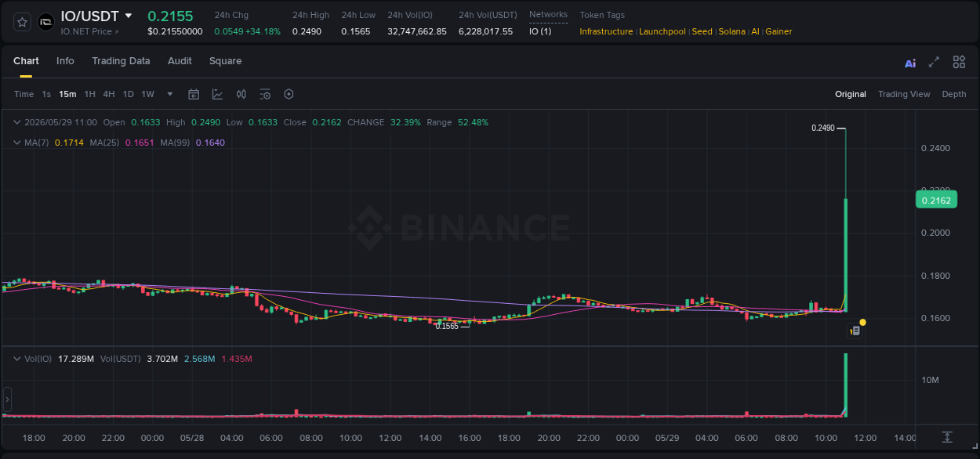Select the 1D interval
This screenshot has height=459, width=980.
pyautogui.click(x=128, y=94)
